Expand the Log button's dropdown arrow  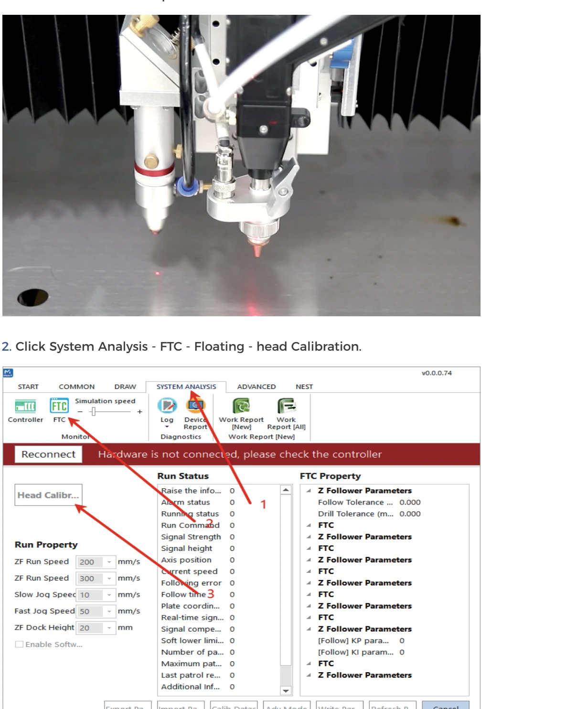[167, 427]
